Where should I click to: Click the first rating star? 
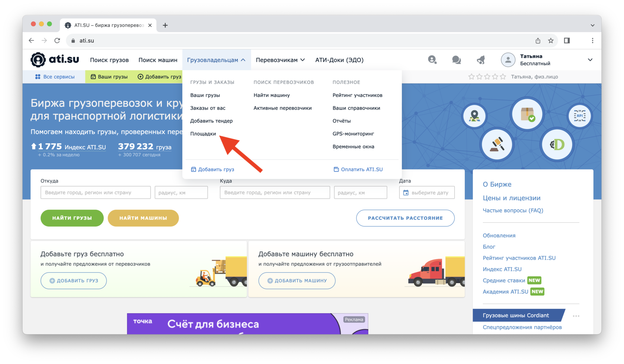[x=471, y=77]
